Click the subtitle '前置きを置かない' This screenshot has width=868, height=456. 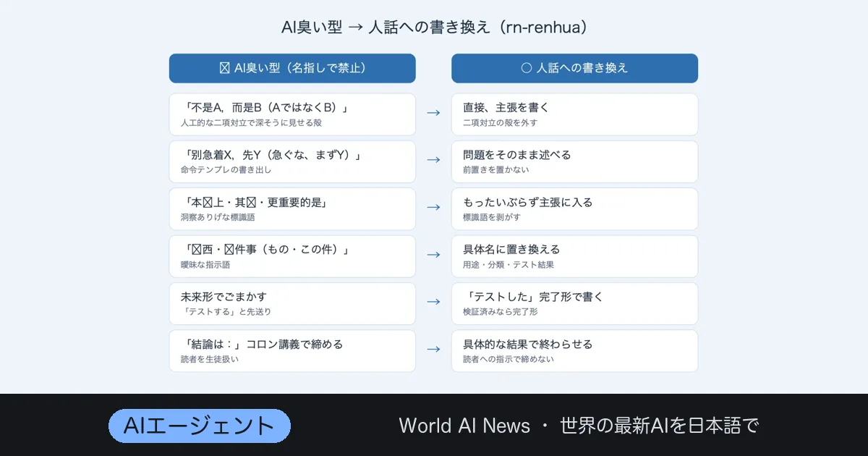[495, 170]
